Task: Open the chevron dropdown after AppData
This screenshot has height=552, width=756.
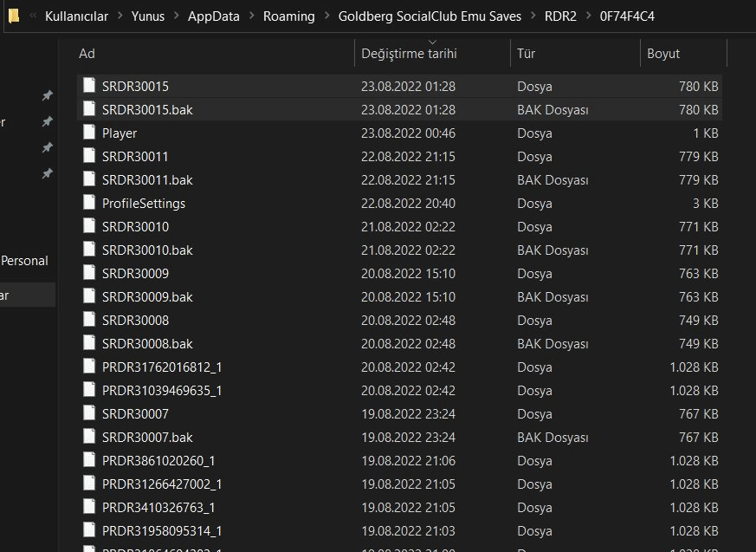Action: tap(252, 16)
